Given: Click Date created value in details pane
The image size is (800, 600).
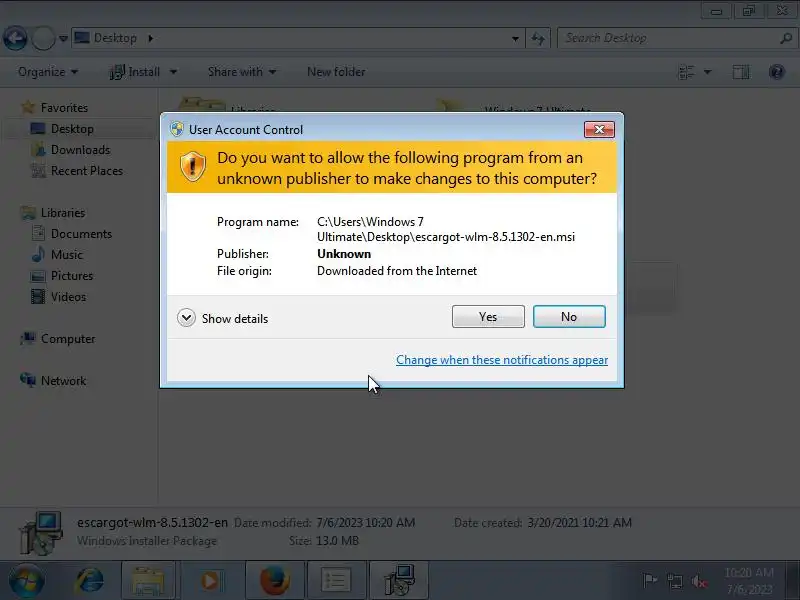Looking at the screenshot, I should click(579, 522).
